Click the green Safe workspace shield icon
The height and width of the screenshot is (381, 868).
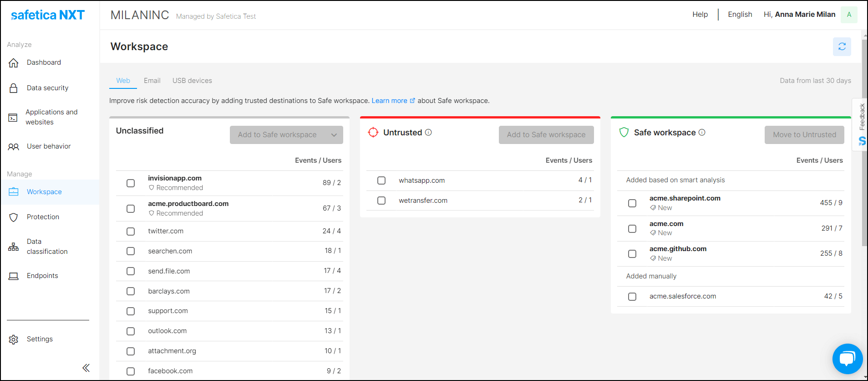(624, 132)
